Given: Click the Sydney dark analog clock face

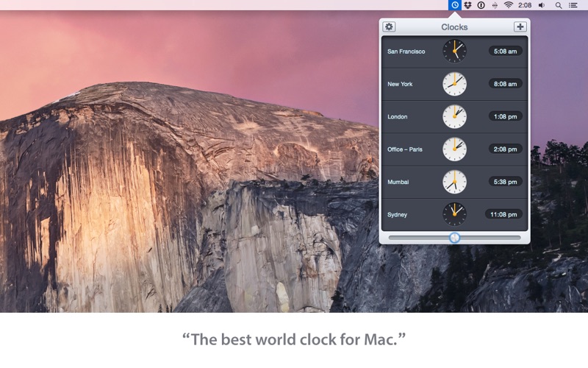Looking at the screenshot, I should tap(454, 214).
